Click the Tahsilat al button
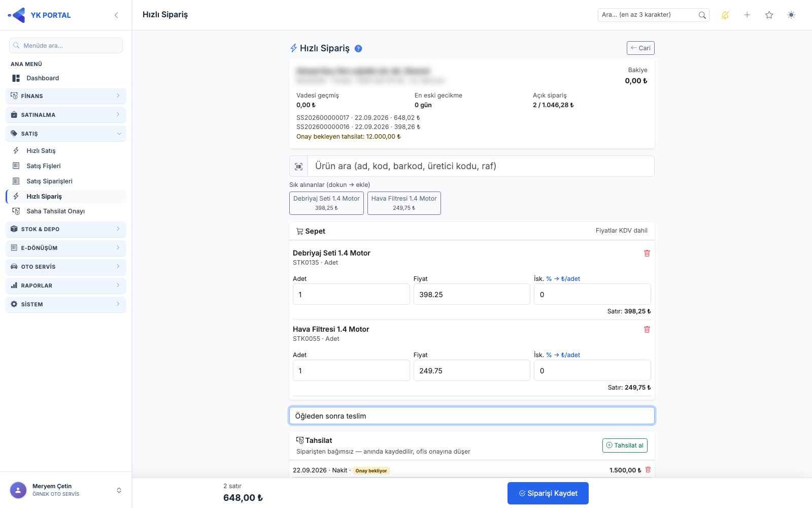Screen dimensions: 812x508 pyautogui.click(x=625, y=446)
